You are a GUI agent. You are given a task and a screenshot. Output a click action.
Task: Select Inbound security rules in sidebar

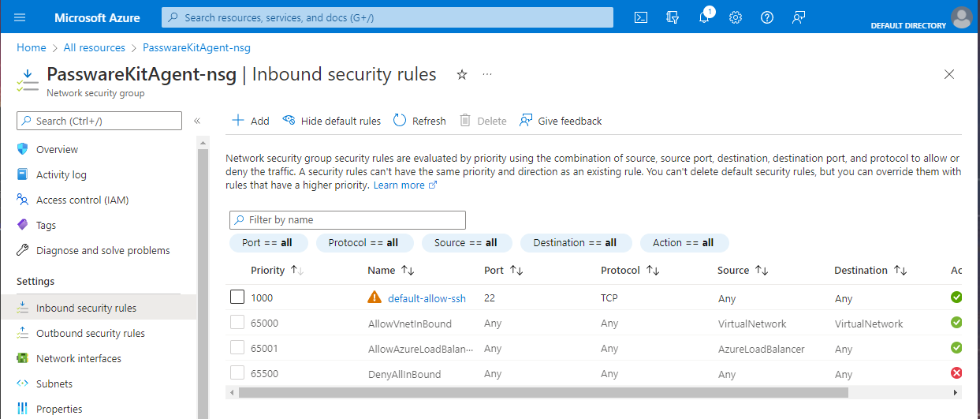[x=99, y=308]
